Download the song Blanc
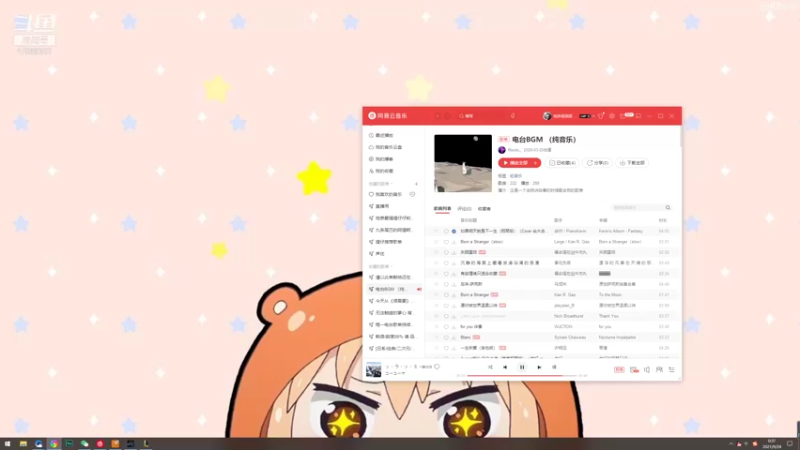Image resolution: width=800 pixels, height=450 pixels. click(x=454, y=337)
